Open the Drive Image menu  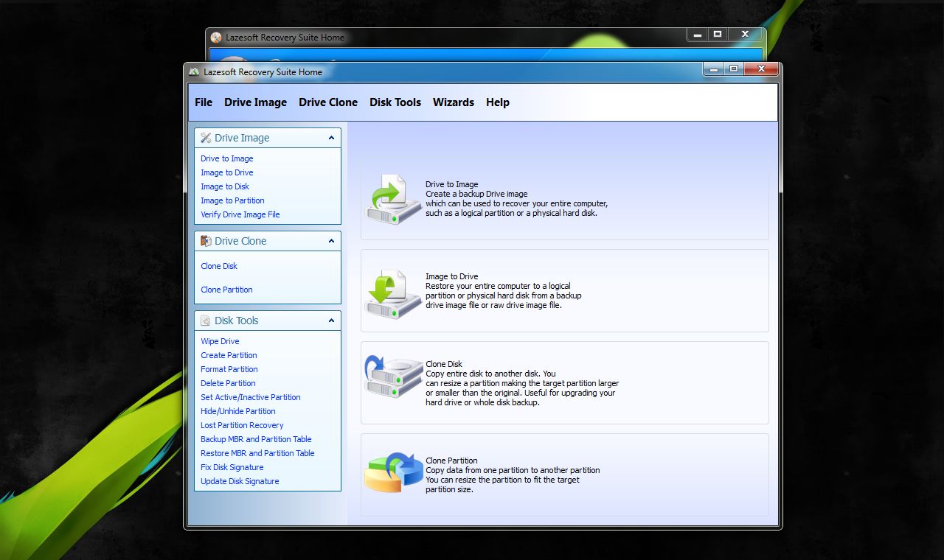255,102
